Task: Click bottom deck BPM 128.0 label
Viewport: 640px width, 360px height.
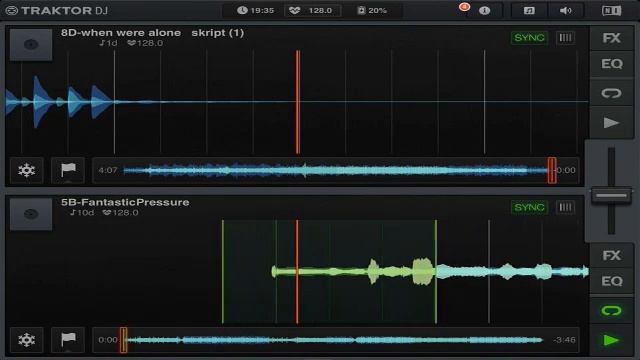Action: pos(121,213)
